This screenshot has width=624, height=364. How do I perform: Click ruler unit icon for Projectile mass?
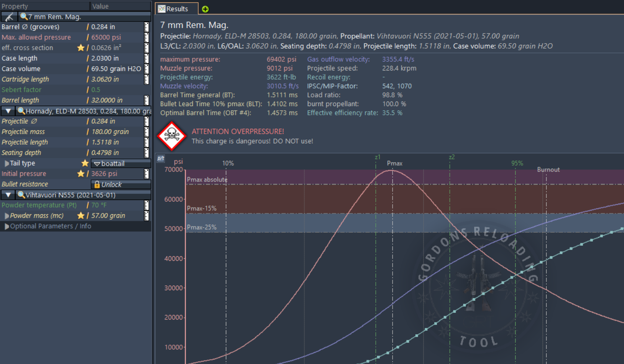point(147,132)
